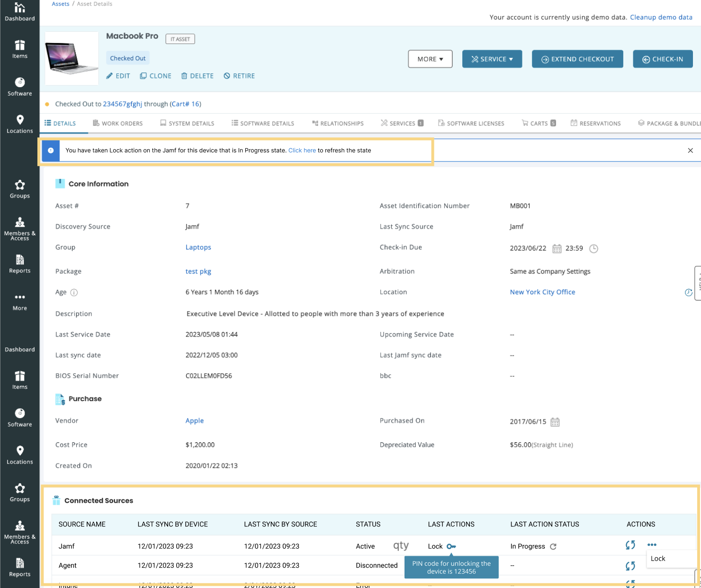The image size is (701, 588).
Task: Click the CHECK-IN button
Action: pos(662,59)
